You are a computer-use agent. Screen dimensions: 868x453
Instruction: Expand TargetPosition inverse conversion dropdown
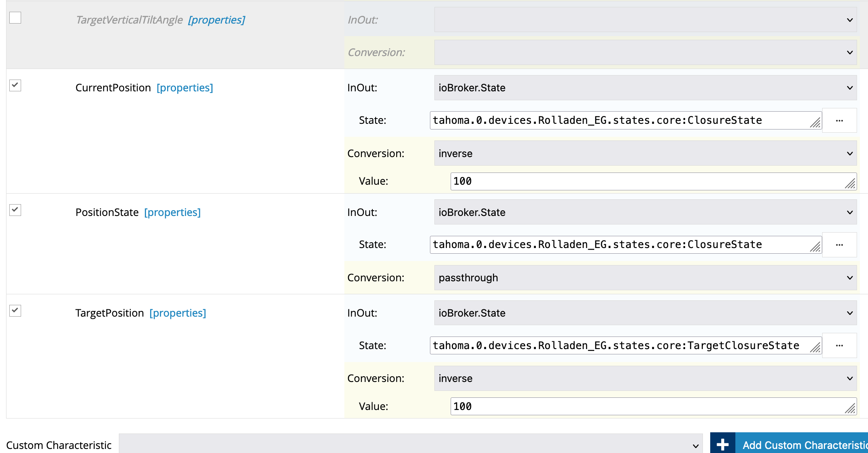tap(645, 378)
